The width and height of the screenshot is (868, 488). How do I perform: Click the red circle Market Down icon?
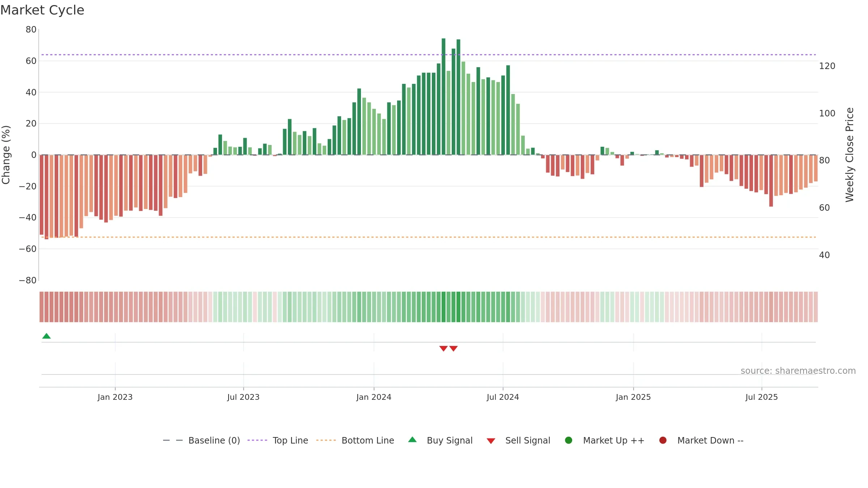(663, 440)
